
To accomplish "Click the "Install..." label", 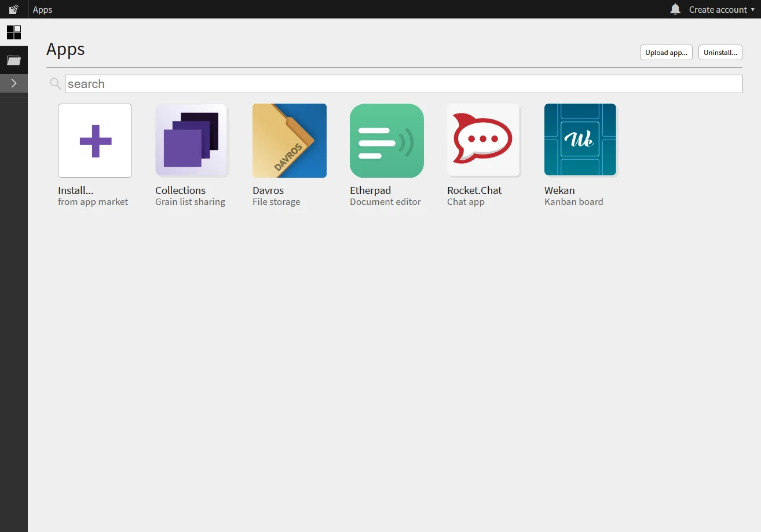I will tap(75, 190).
